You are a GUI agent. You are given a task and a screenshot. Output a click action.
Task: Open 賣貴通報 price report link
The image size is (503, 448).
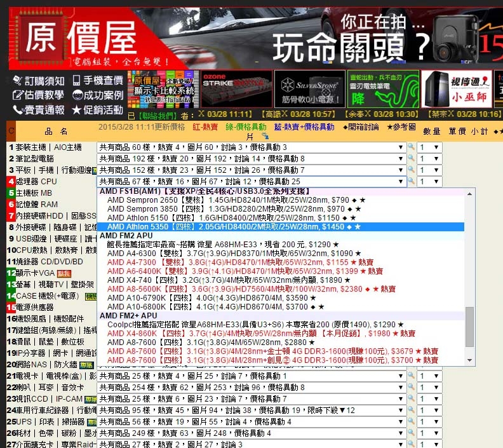(39, 110)
